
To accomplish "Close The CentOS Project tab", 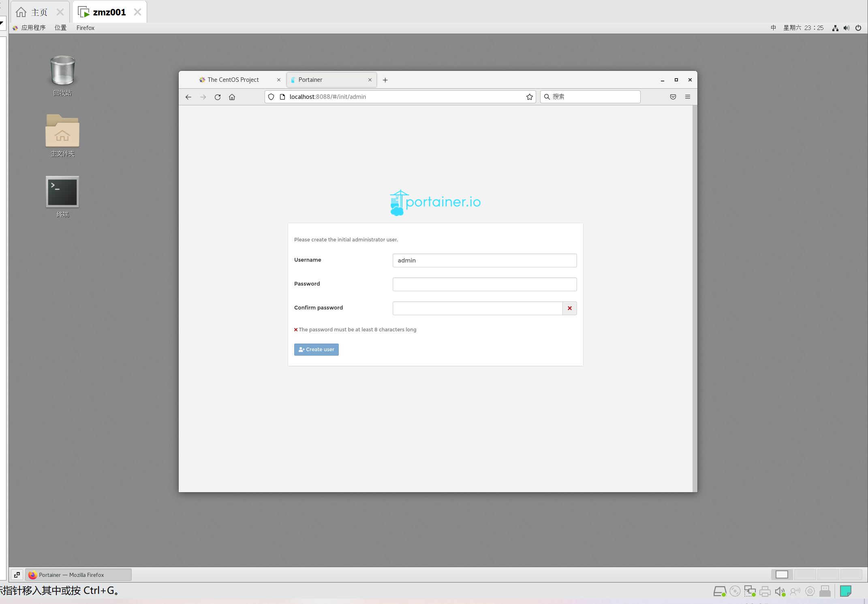I will point(279,80).
